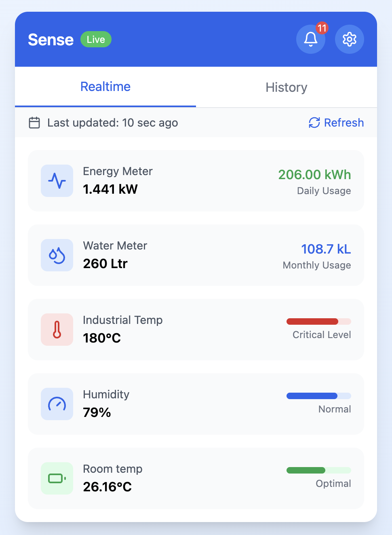This screenshot has width=392, height=535.
Task: Click the green Live status badge
Action: coord(96,40)
